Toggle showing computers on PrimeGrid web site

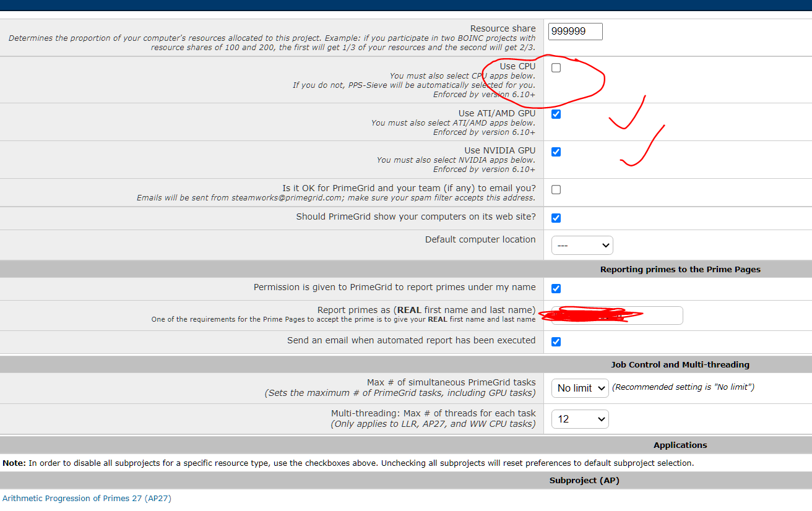[556, 218]
